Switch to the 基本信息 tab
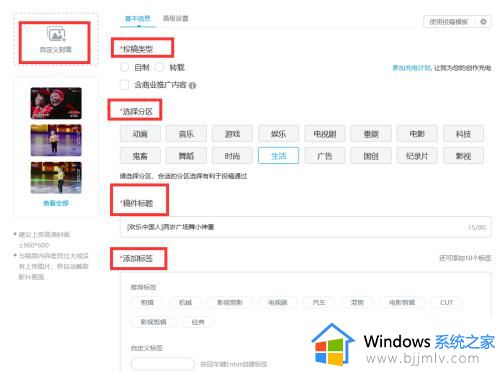 (138, 18)
